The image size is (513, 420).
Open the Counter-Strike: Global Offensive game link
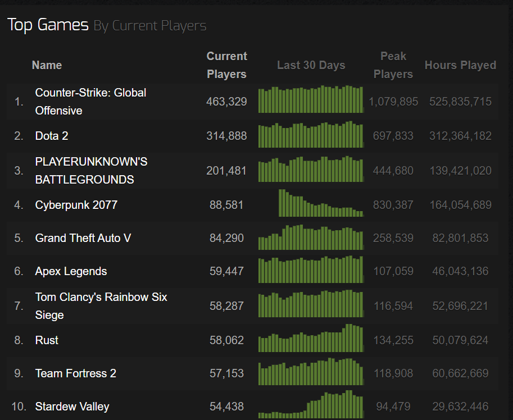90,102
